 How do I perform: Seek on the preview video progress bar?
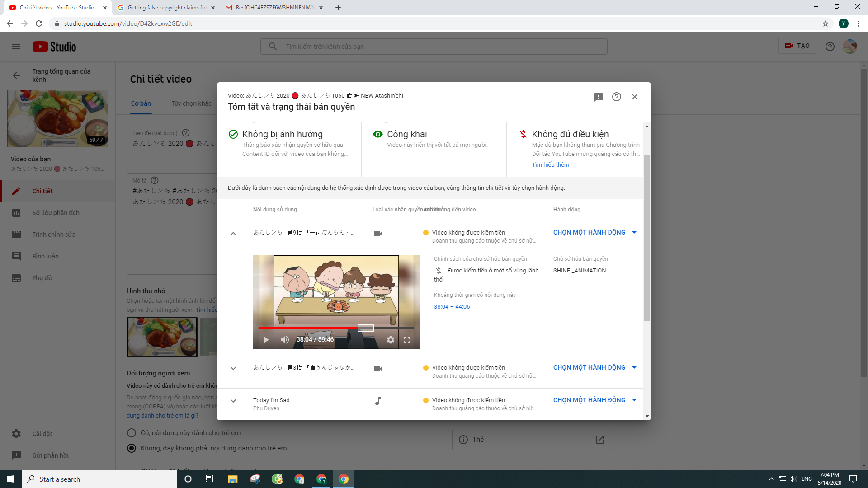pos(336,328)
